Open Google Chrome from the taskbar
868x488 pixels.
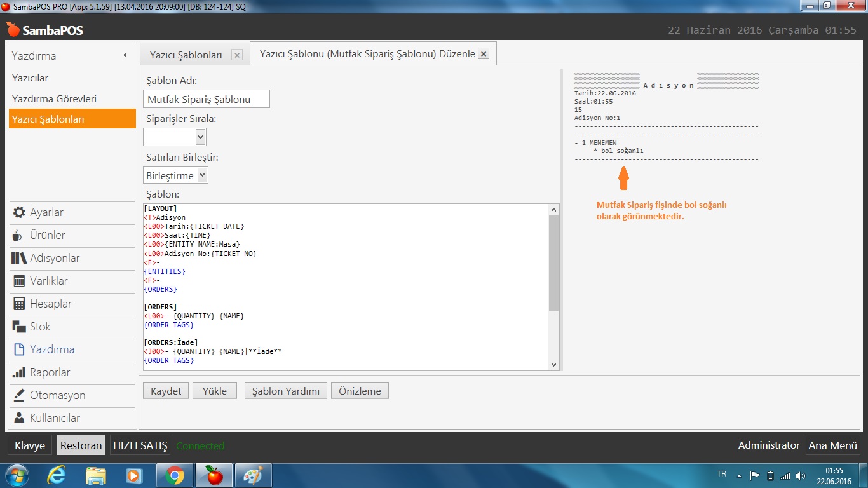(x=175, y=475)
